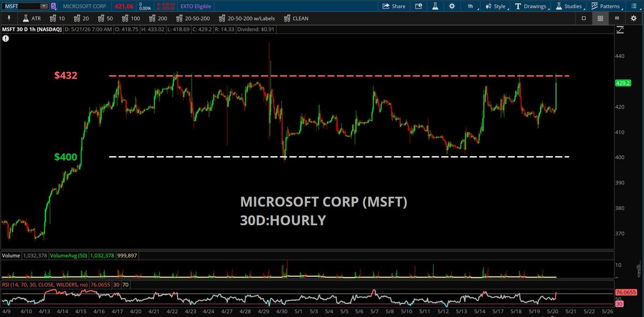Click the 4/30 date on time axis
The width and height of the screenshot is (644, 317).
[x=282, y=311]
